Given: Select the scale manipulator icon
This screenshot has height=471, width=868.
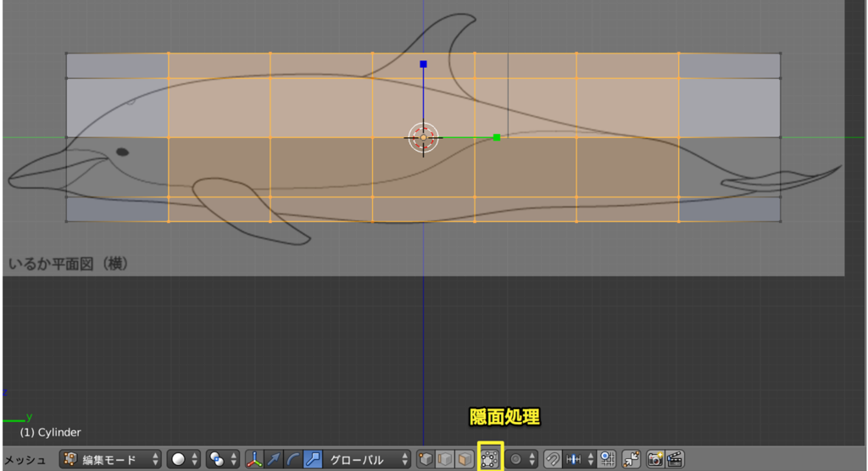Looking at the screenshot, I should click(x=312, y=459).
